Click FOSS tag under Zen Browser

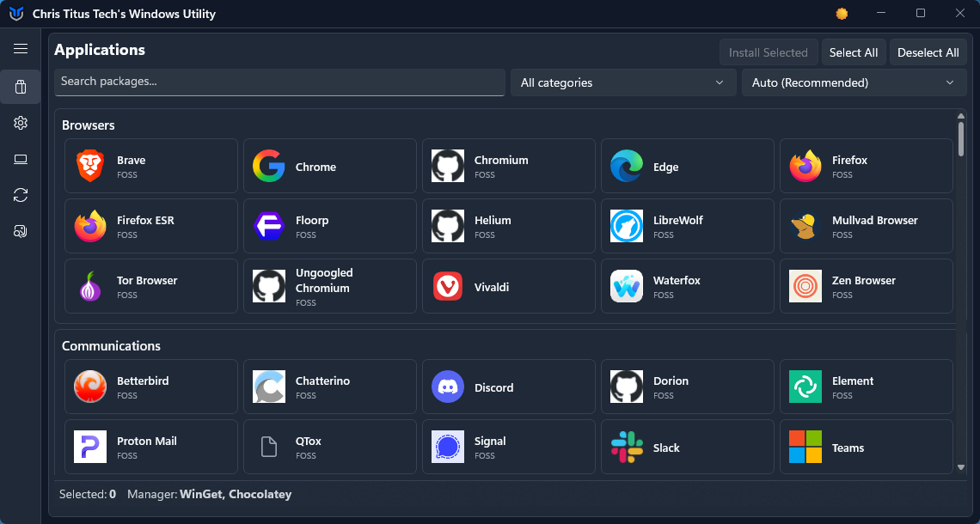click(842, 296)
